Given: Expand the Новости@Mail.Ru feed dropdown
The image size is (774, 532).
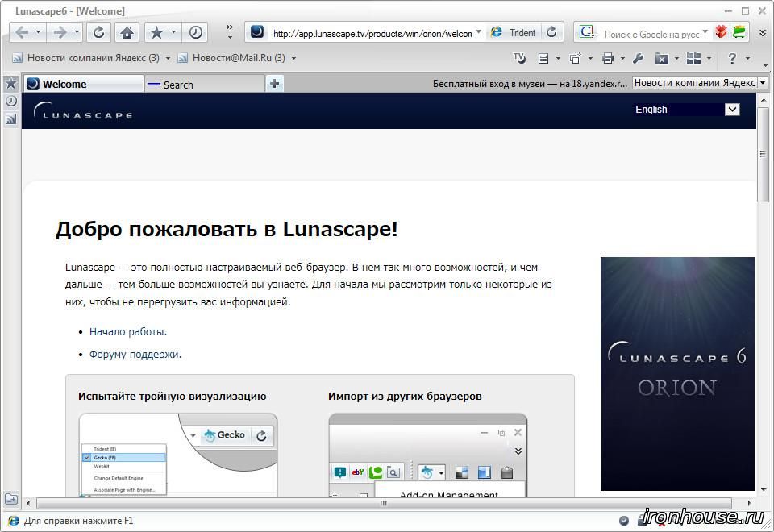Looking at the screenshot, I should pos(293,58).
